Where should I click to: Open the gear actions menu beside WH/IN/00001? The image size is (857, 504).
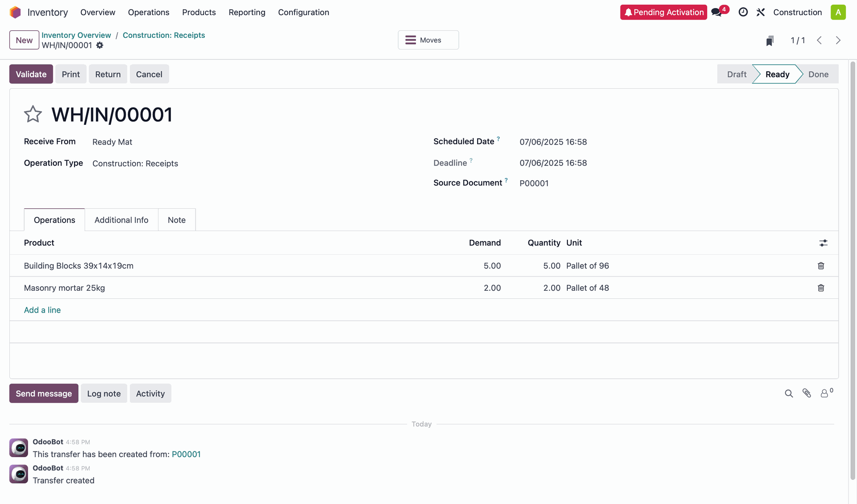click(100, 45)
